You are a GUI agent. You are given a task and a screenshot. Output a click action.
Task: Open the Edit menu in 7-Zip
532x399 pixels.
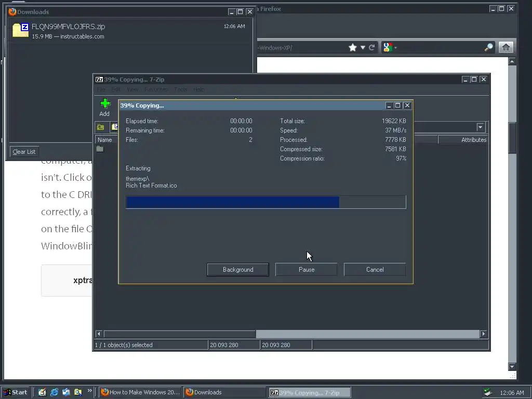coord(116,89)
